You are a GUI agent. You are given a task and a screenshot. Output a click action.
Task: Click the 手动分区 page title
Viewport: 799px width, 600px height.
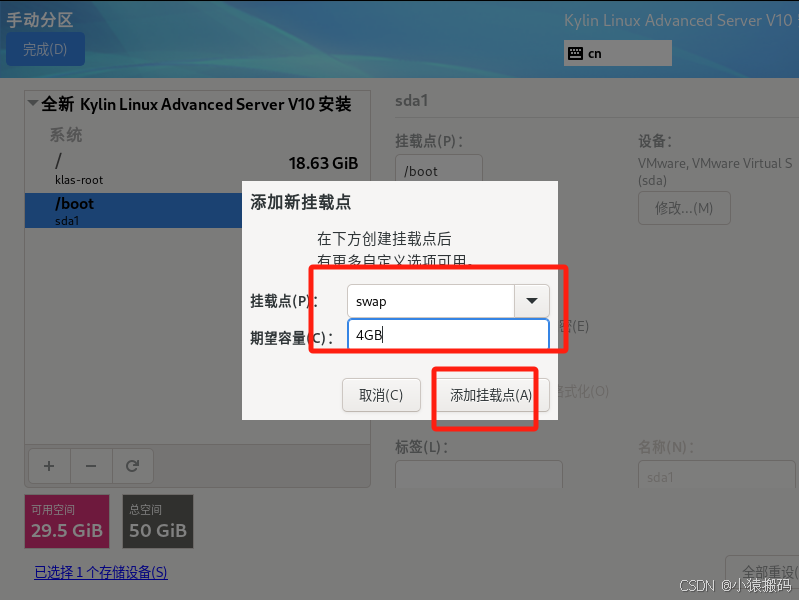pyautogui.click(x=40, y=20)
